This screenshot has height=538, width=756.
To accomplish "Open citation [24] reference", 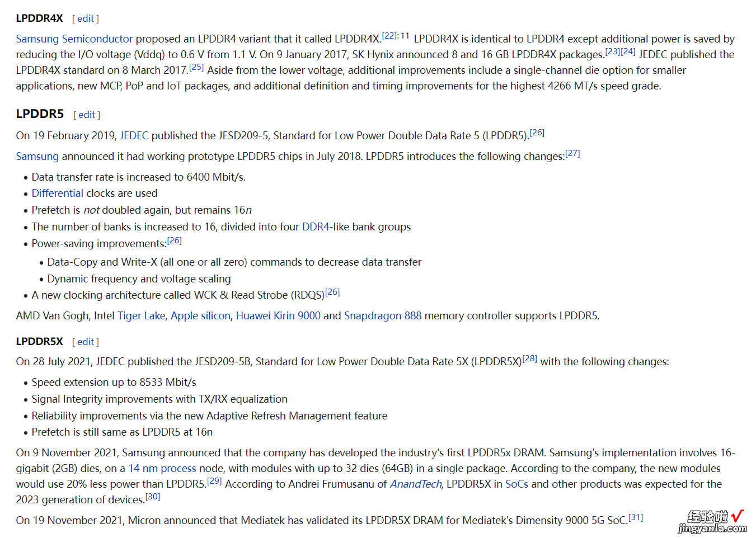I will click(x=628, y=51).
